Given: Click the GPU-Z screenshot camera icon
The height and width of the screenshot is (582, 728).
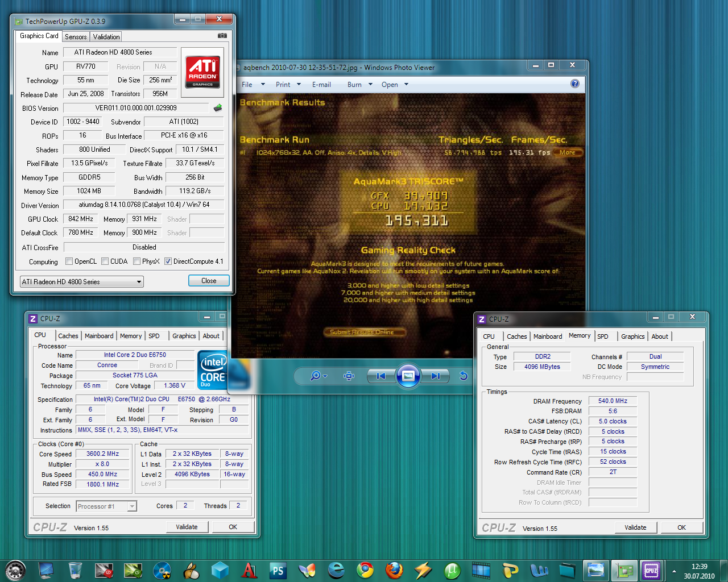Looking at the screenshot, I should pyautogui.click(x=222, y=36).
